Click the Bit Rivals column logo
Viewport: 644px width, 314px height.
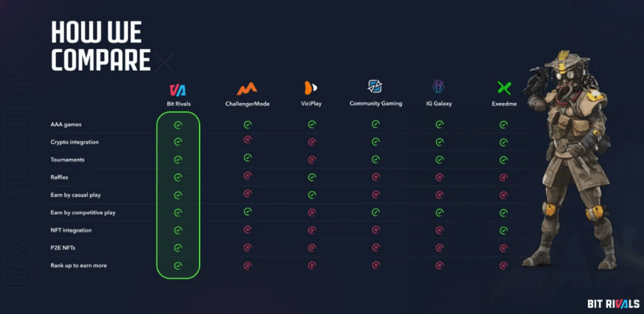pos(178,90)
